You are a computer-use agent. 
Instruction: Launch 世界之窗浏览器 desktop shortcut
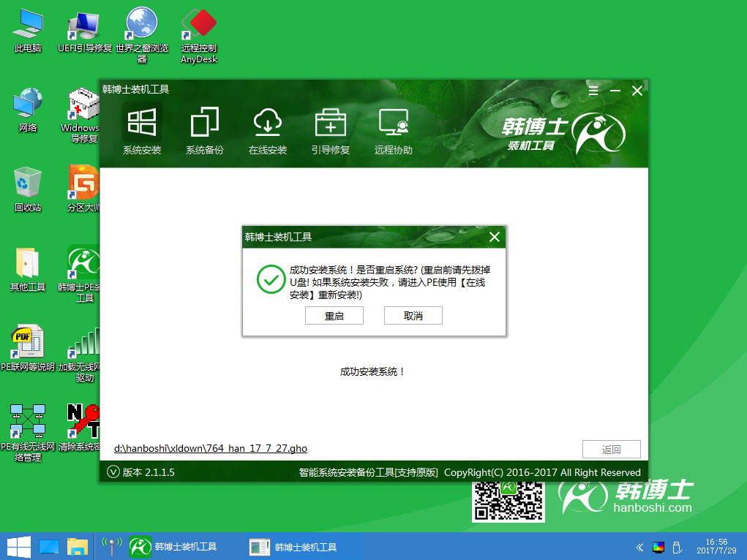click(x=142, y=35)
